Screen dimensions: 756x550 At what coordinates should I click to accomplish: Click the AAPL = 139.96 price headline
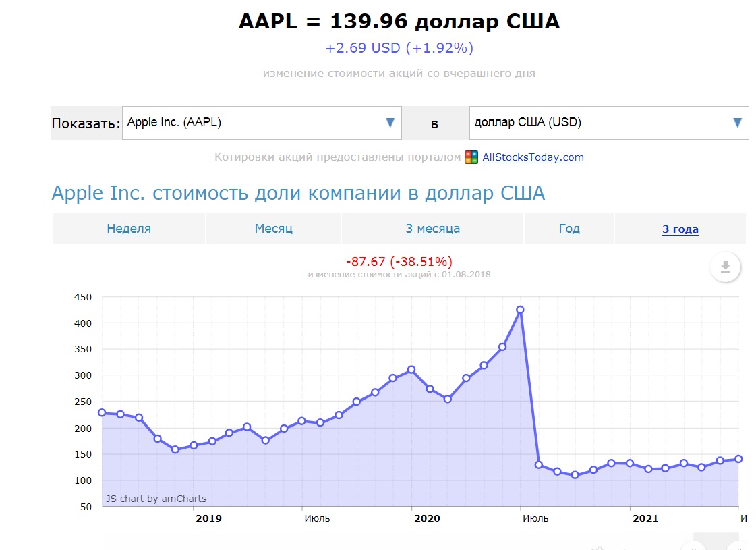coord(399,22)
